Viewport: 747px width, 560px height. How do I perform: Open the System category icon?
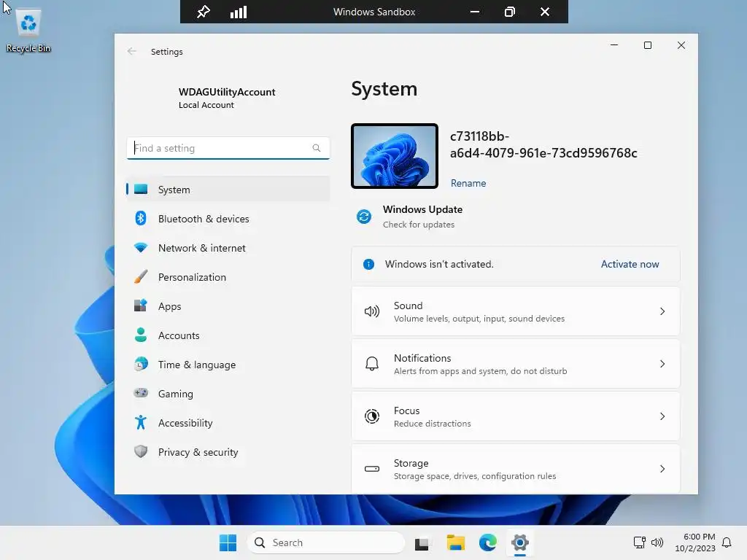141,190
